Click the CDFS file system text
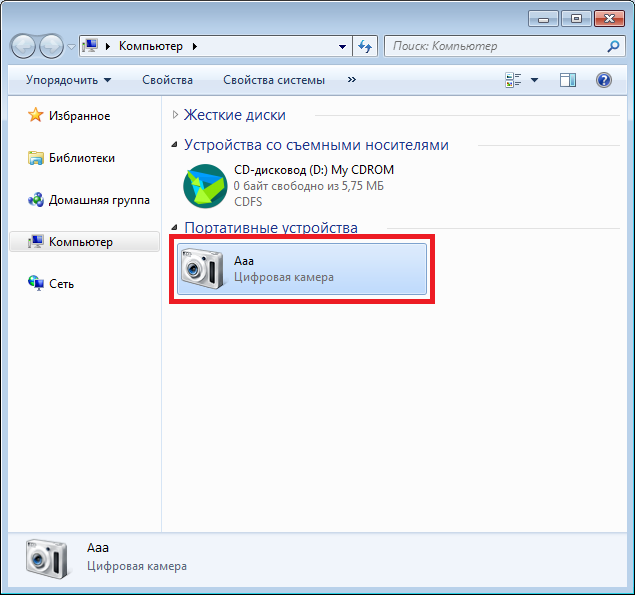This screenshot has height=595, width=635. [x=248, y=202]
